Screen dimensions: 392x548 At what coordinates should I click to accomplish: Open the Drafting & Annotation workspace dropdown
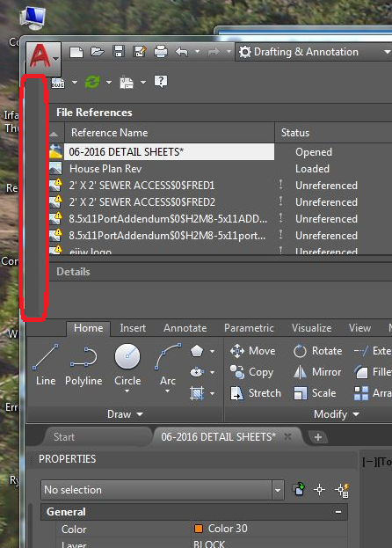coord(387,52)
